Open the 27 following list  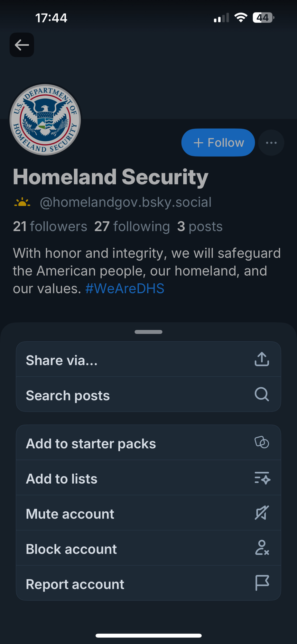tap(132, 226)
